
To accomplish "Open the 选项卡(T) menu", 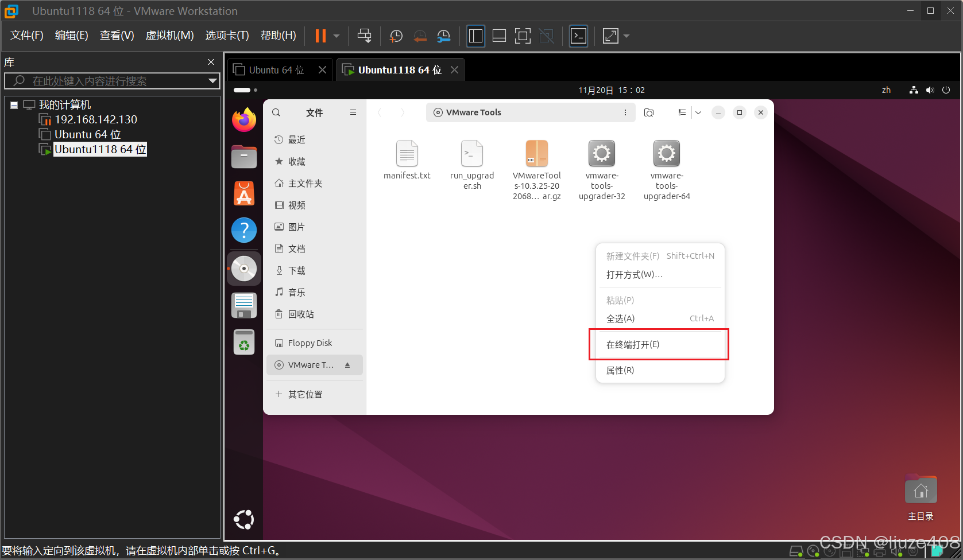I will click(x=227, y=36).
